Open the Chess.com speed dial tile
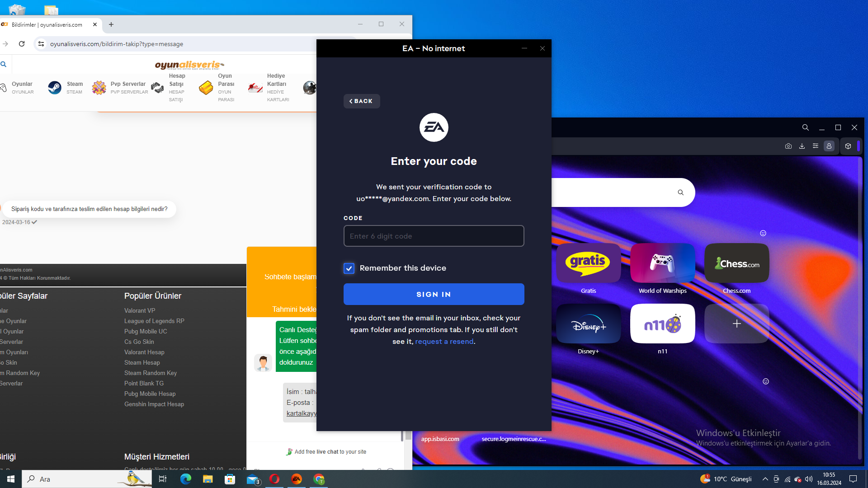This screenshot has height=488, width=868. tap(736, 263)
